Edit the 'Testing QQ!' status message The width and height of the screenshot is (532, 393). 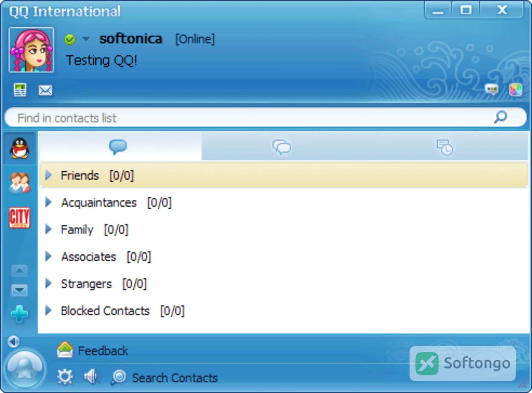coord(101,60)
